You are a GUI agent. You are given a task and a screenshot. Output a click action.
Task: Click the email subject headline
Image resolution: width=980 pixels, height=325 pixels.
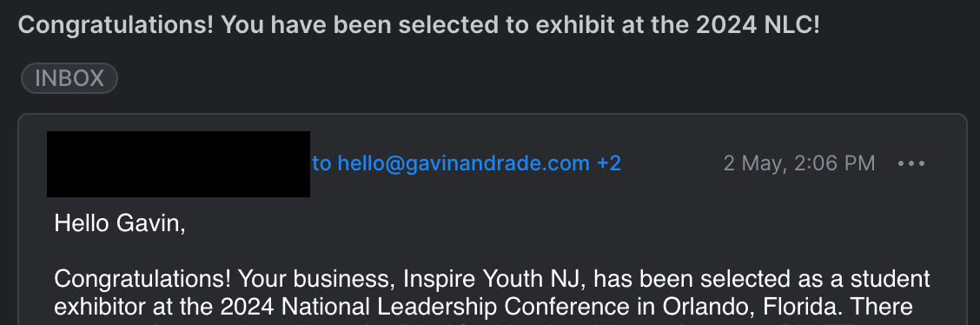(419, 25)
